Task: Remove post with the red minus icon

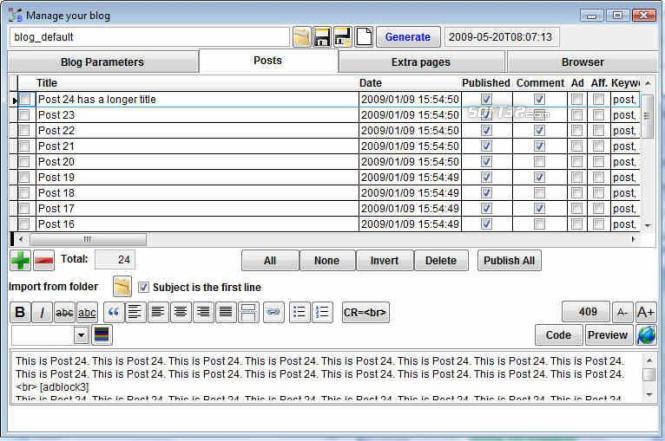Action: [44, 260]
